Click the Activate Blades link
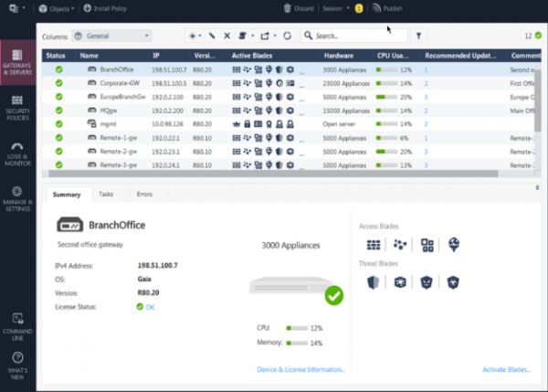Viewport: 548px width, 392px height. point(506,370)
